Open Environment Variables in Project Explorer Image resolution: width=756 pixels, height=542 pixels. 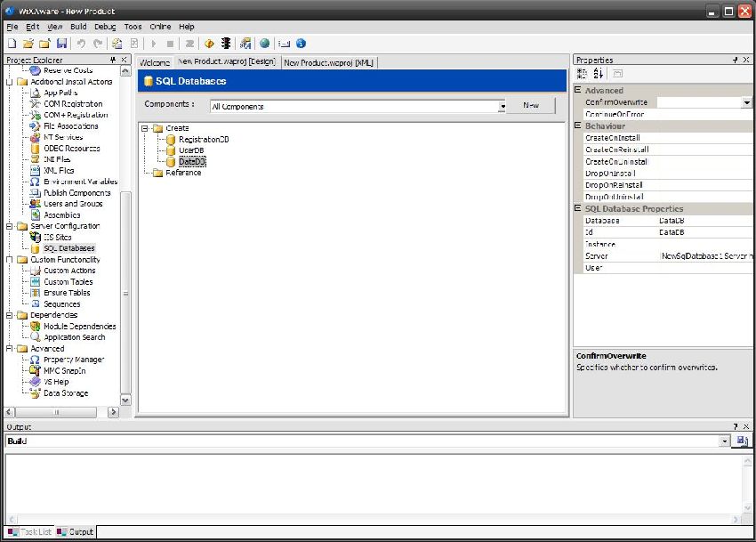80,182
